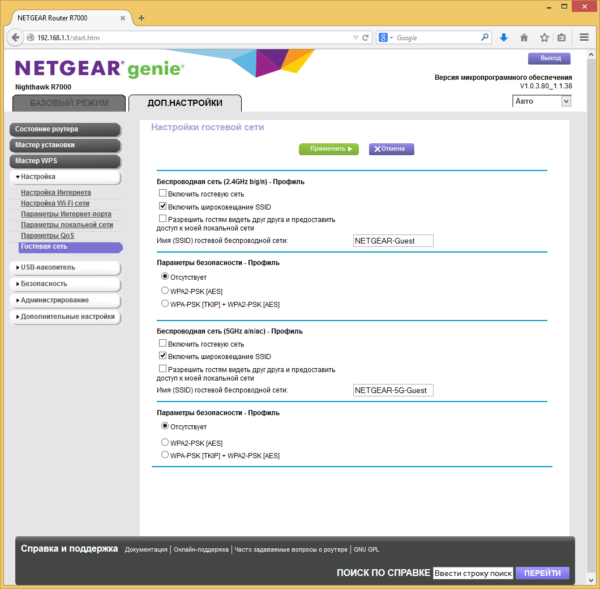
Task: Open the browser hamburger menu
Action: click(x=584, y=37)
